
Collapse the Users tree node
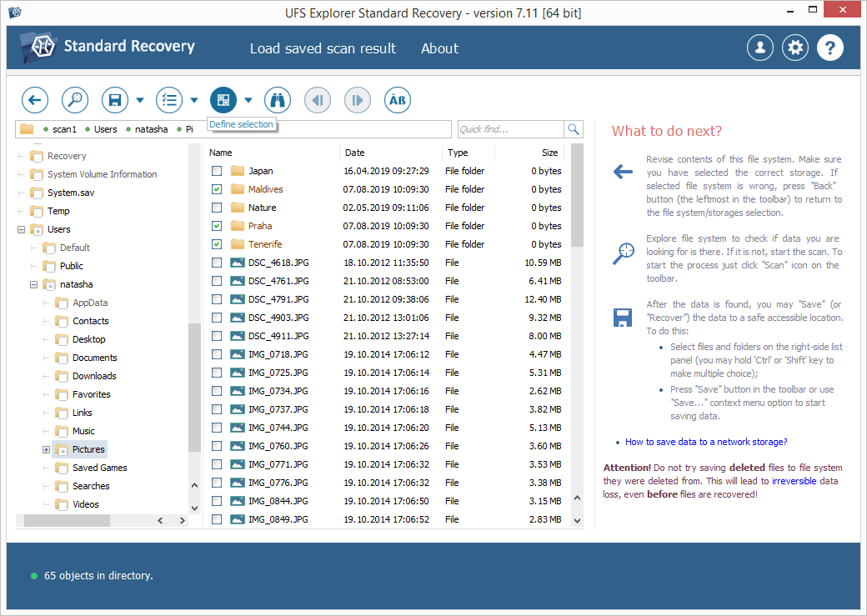click(22, 229)
